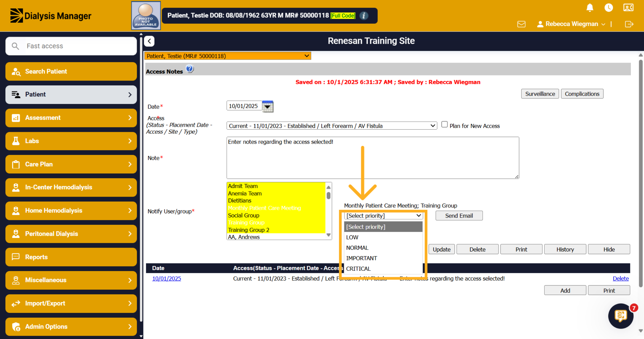This screenshot has height=339, width=644.
Task: Expand the Labs sidebar menu
Action: point(71,141)
